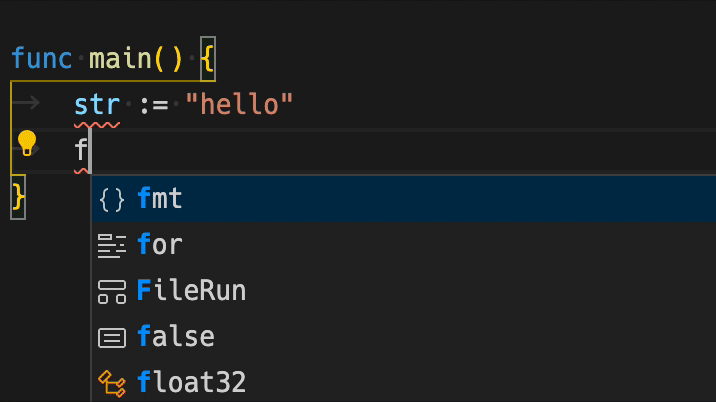Viewport: 716px width, 402px height.
Task: Click the struct icon beside FileRun
Action: 112,291
